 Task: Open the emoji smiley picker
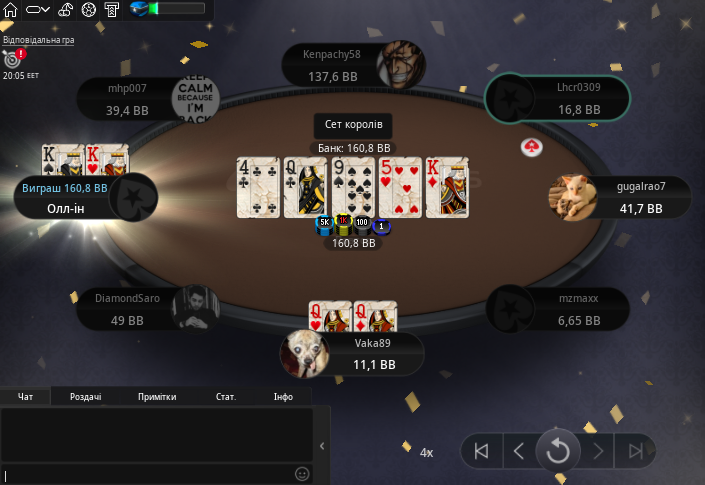click(x=302, y=474)
